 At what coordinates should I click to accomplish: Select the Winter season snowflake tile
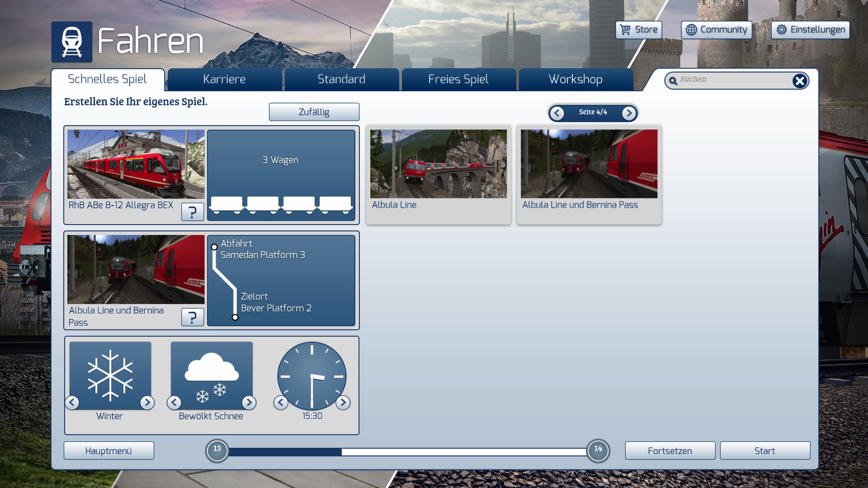coord(110,375)
